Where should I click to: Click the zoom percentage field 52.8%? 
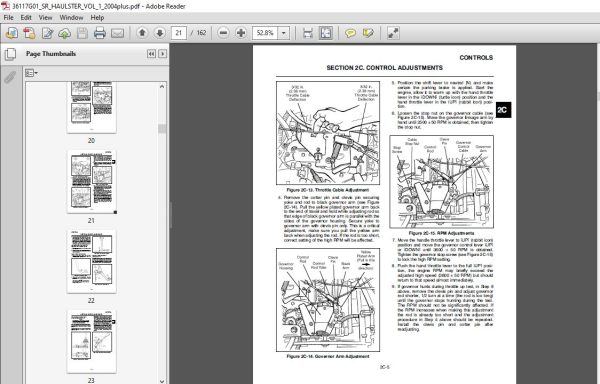point(265,33)
